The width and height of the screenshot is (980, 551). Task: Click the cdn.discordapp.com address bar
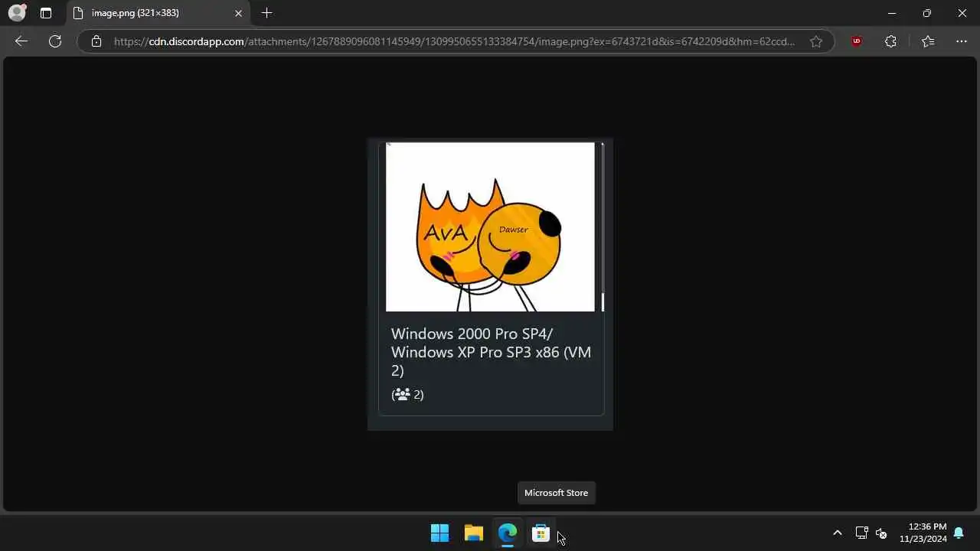(454, 41)
